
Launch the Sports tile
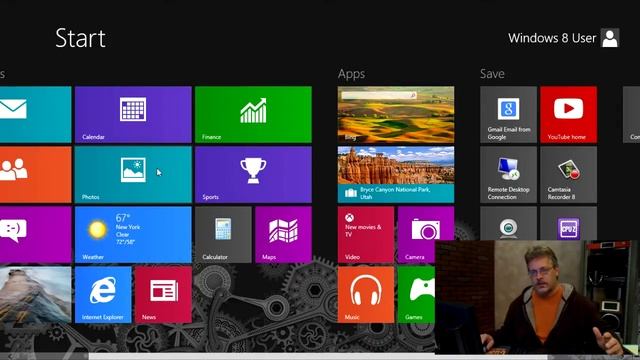point(253,174)
